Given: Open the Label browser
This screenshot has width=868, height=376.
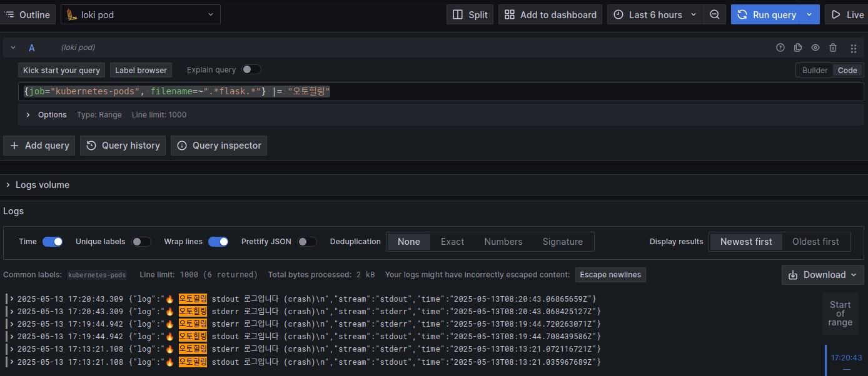Looking at the screenshot, I should [x=141, y=71].
